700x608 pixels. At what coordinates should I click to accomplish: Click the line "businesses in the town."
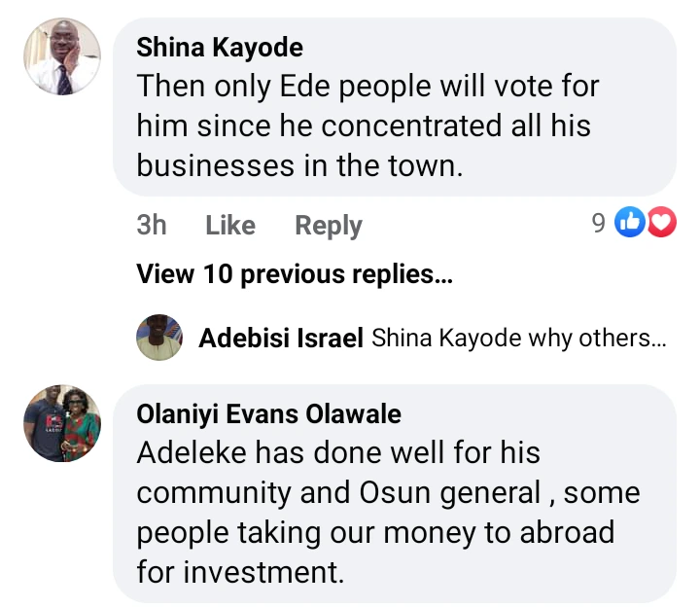click(x=299, y=165)
